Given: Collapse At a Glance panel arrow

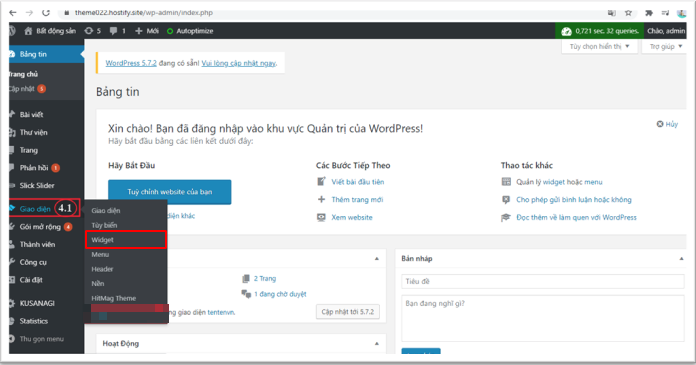Looking at the screenshot, I should click(376, 258).
